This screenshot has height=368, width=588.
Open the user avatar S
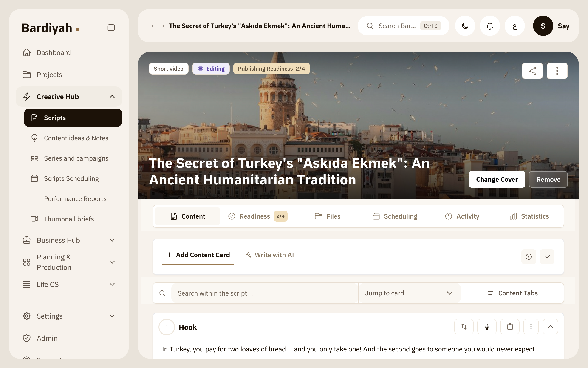[x=543, y=26]
